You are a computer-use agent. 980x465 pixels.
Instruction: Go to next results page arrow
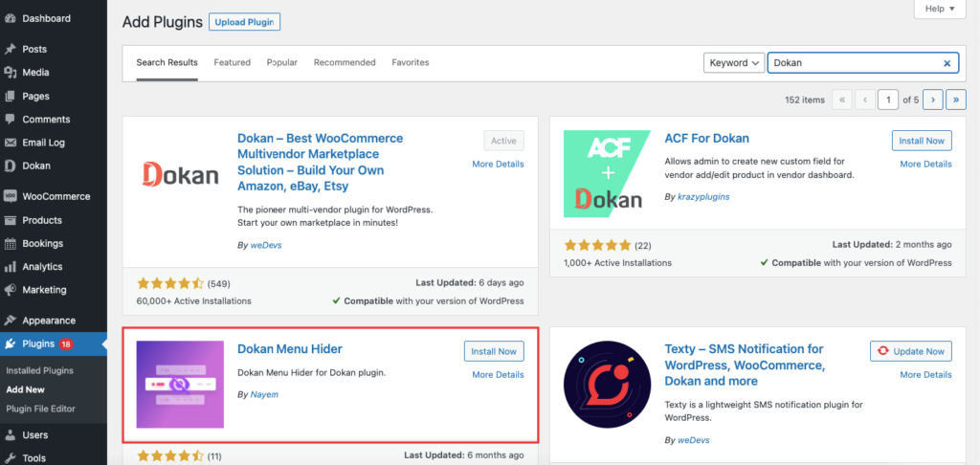click(933, 100)
